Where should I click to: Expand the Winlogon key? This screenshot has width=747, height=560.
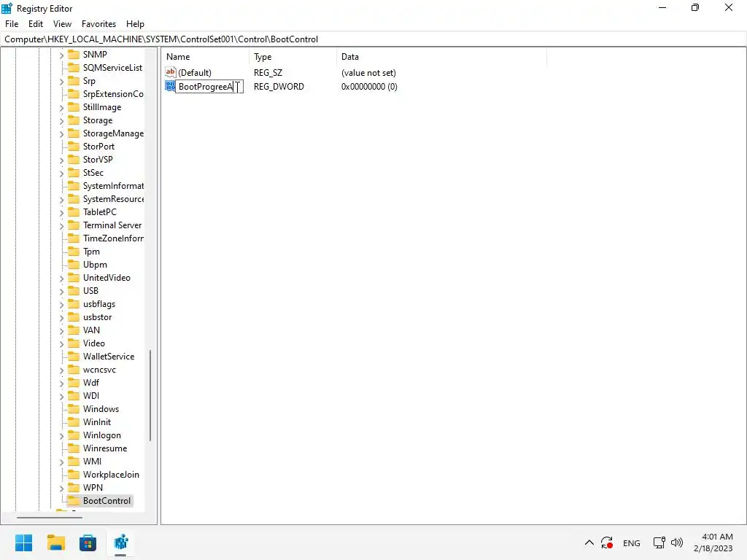pos(61,436)
